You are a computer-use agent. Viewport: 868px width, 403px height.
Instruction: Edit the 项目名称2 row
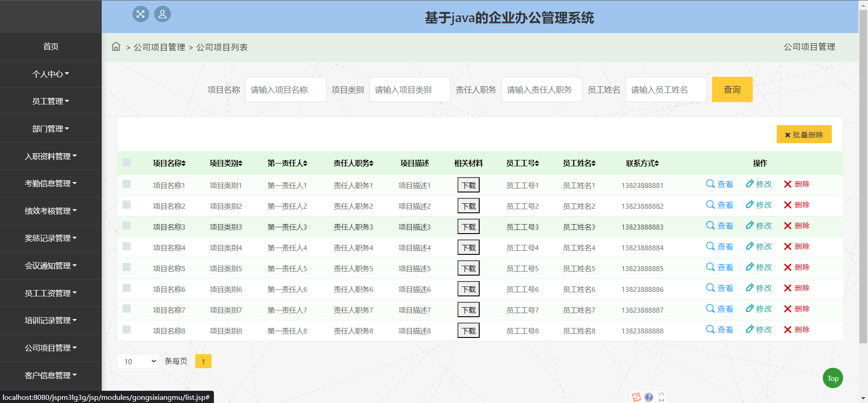759,205
